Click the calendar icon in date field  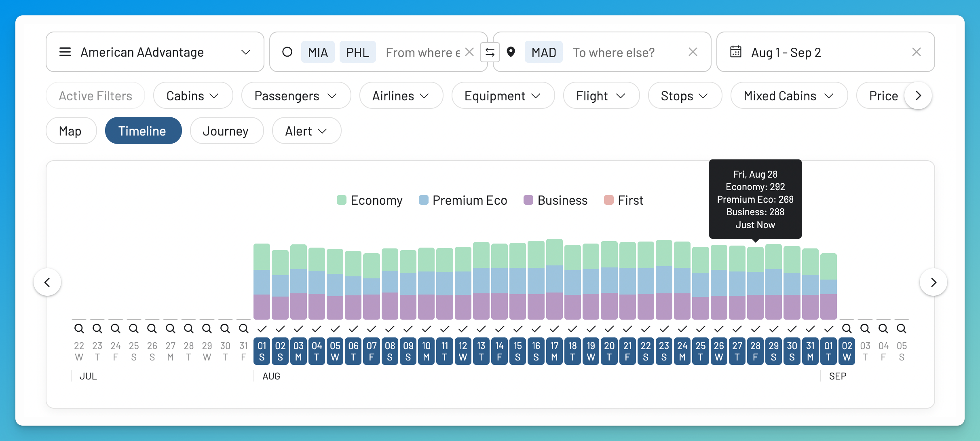pos(735,52)
